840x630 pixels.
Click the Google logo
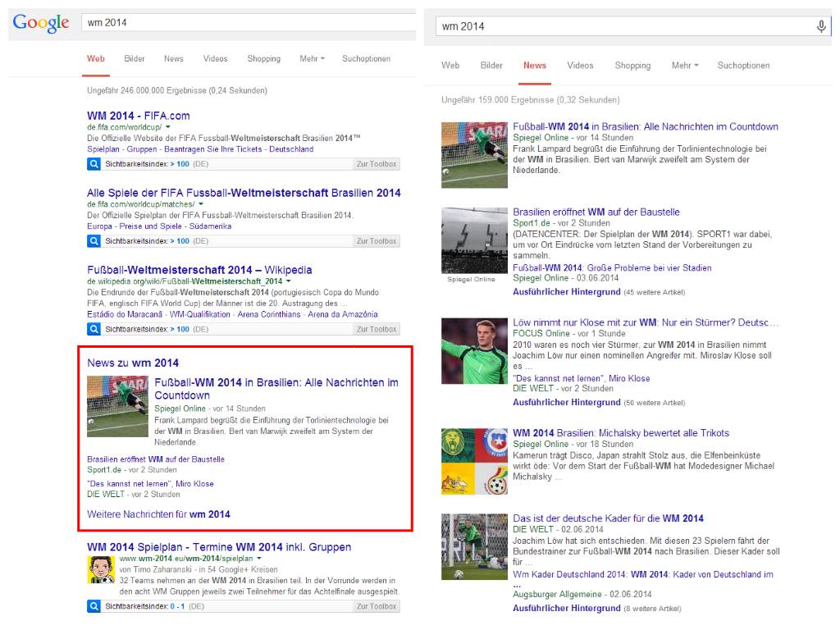(40, 23)
